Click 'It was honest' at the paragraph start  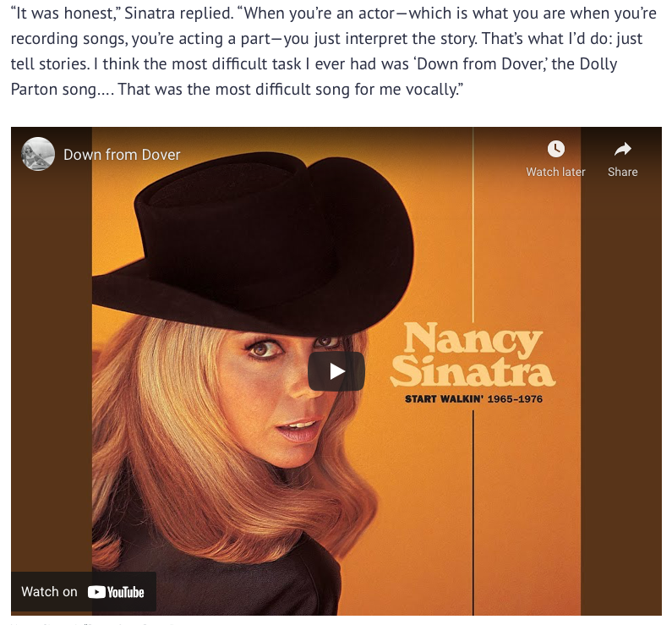(x=68, y=14)
